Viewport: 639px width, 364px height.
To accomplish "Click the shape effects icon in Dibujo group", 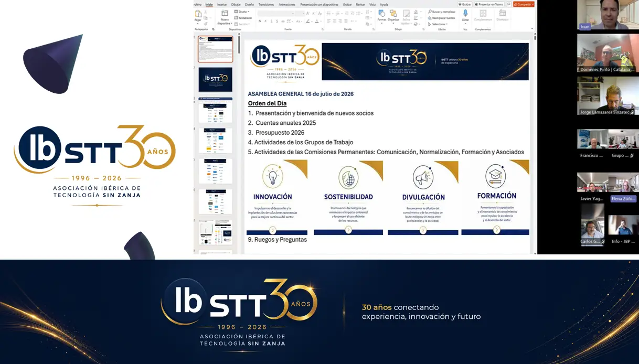I will [x=416, y=24].
